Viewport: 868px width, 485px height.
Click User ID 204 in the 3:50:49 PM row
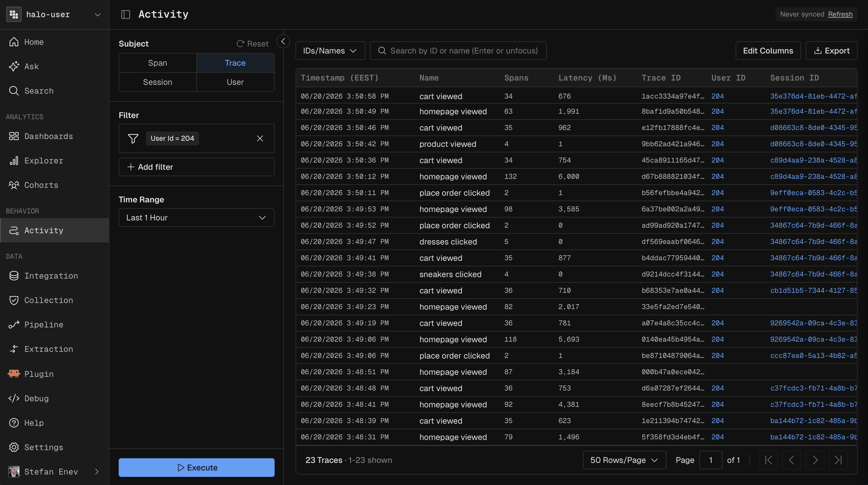click(x=717, y=111)
